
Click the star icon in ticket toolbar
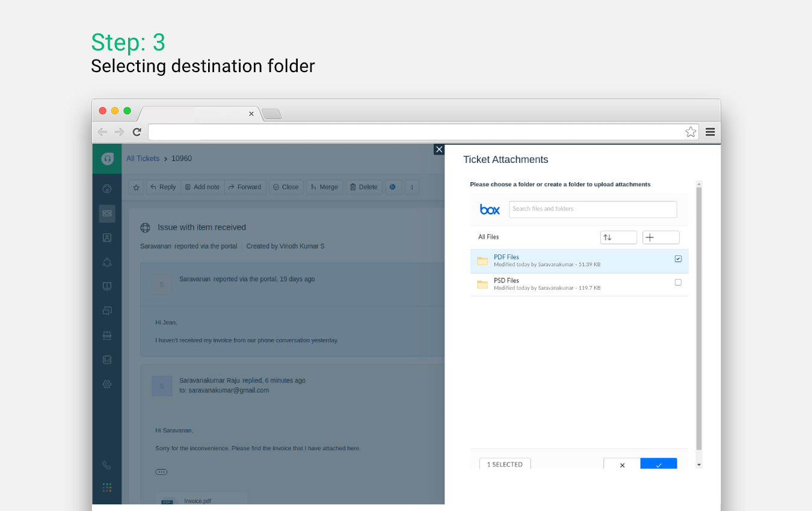(137, 187)
